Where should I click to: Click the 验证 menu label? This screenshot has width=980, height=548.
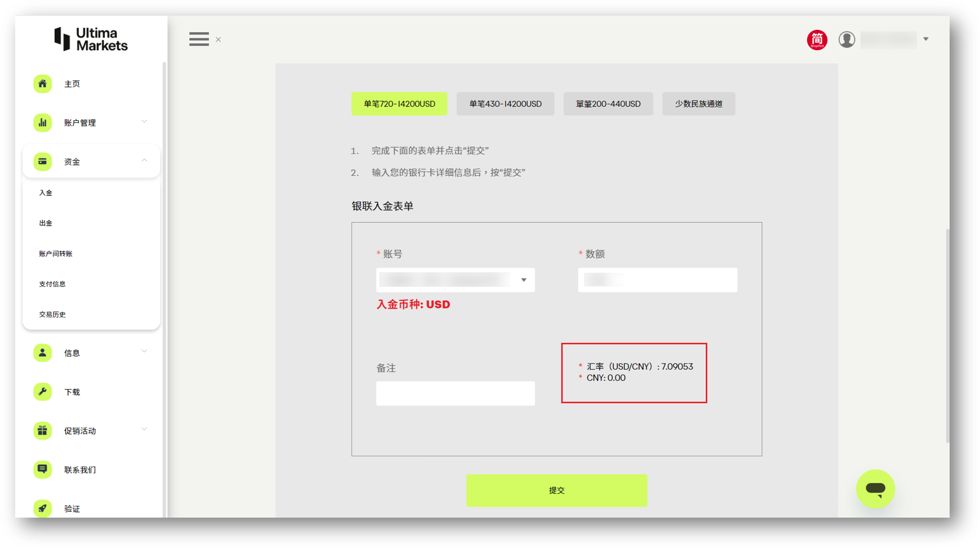pos(72,509)
